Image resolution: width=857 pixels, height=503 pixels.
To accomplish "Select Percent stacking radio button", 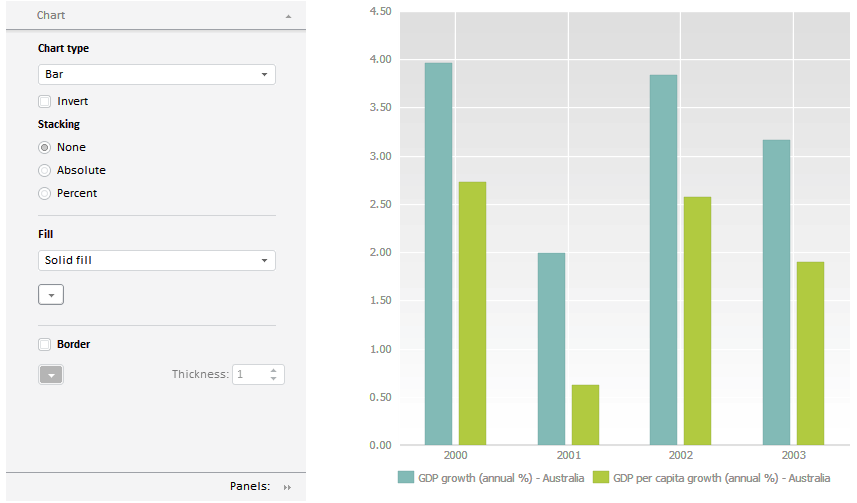I will 44,193.
